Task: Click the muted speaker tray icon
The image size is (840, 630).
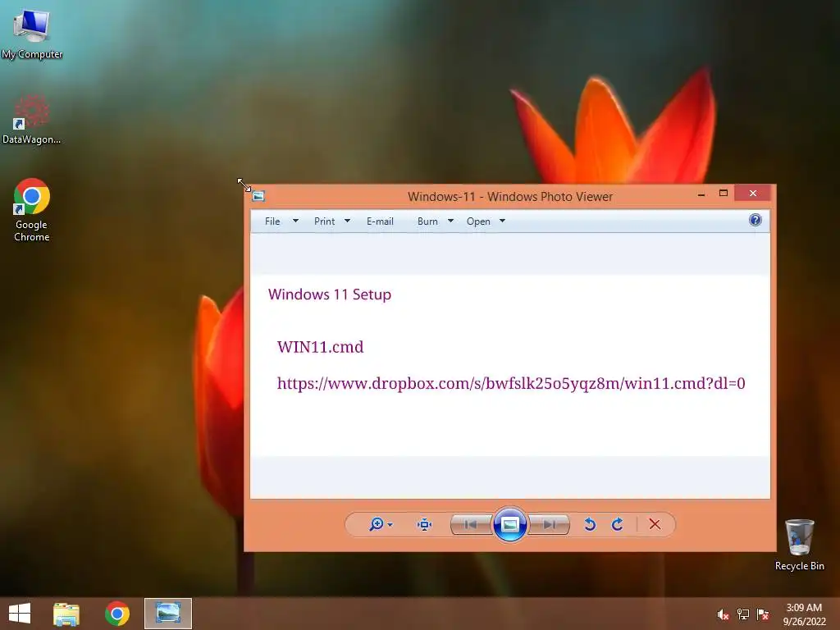Action: tap(724, 614)
